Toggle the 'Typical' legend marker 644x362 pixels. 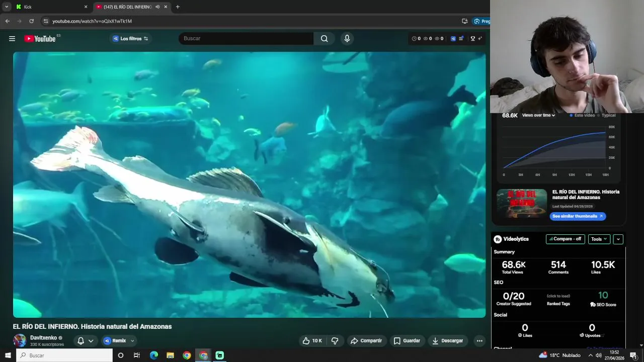(x=599, y=116)
